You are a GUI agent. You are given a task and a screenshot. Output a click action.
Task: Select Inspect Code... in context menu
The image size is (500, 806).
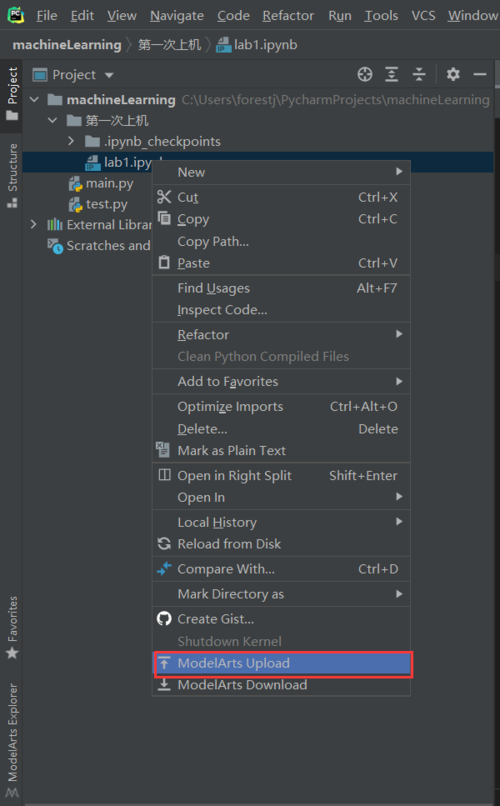281,310
